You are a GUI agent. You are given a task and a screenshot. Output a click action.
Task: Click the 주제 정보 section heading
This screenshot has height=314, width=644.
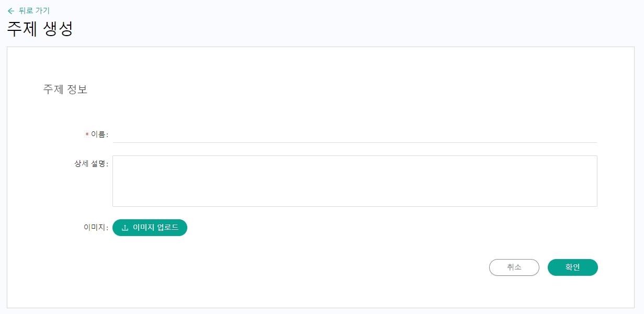click(x=65, y=89)
